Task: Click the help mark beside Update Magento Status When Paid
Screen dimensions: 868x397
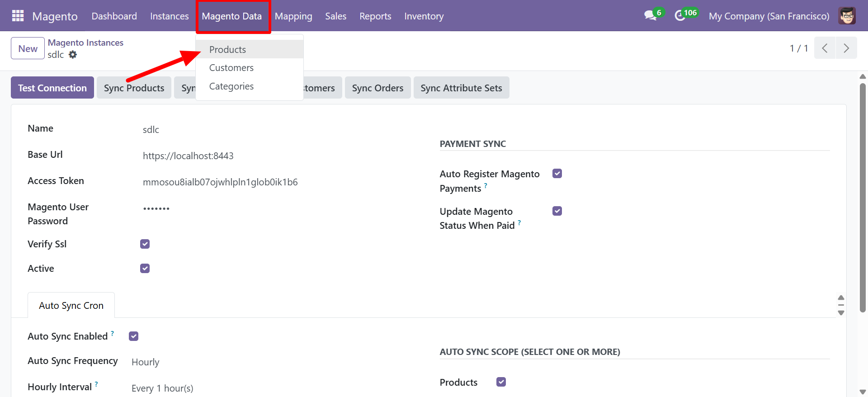Action: [519, 222]
